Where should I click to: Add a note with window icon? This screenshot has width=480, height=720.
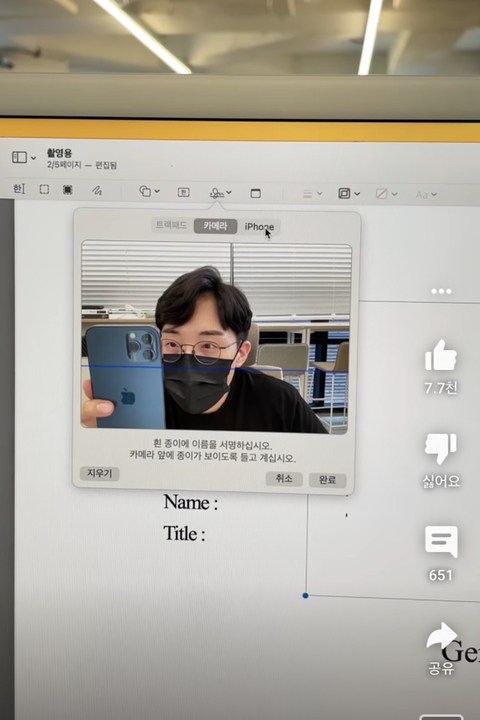[255, 193]
